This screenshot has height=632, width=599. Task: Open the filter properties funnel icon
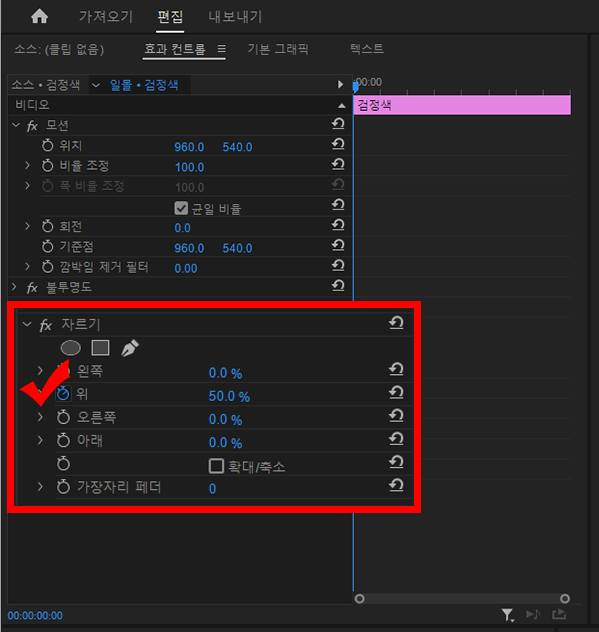[x=507, y=615]
